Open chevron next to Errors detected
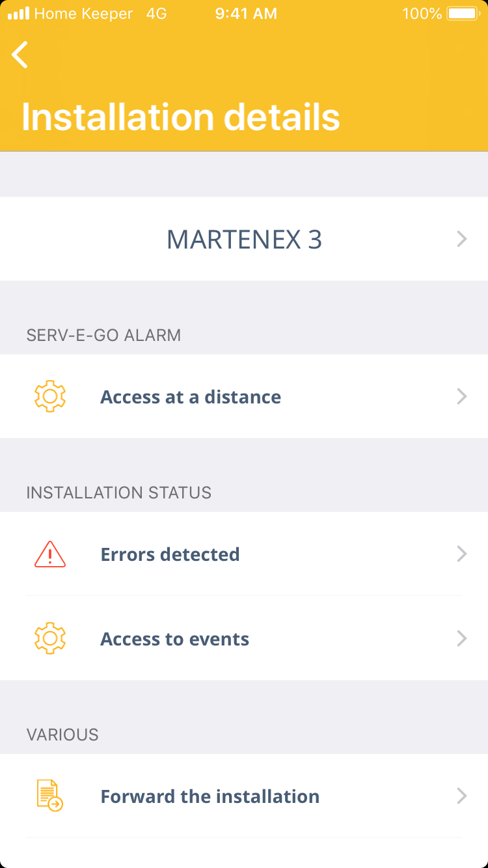The height and width of the screenshot is (868, 488). tap(462, 554)
